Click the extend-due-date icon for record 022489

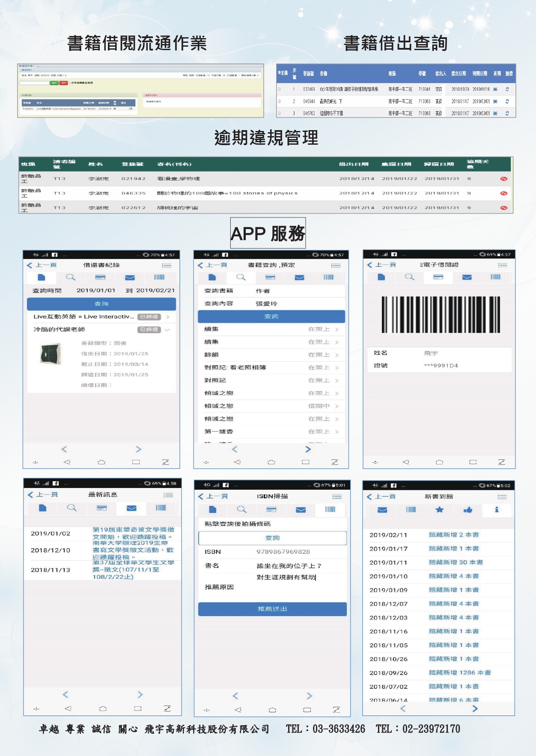495,89
